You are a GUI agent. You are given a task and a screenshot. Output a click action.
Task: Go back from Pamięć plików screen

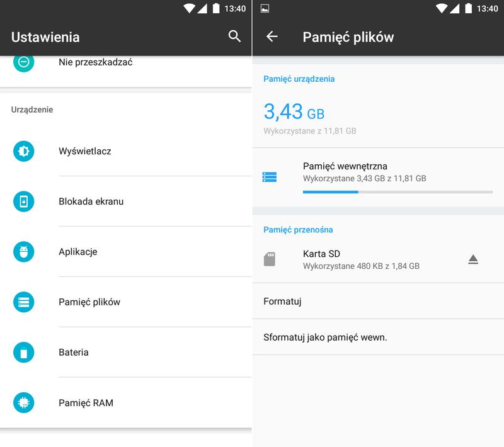point(272,37)
